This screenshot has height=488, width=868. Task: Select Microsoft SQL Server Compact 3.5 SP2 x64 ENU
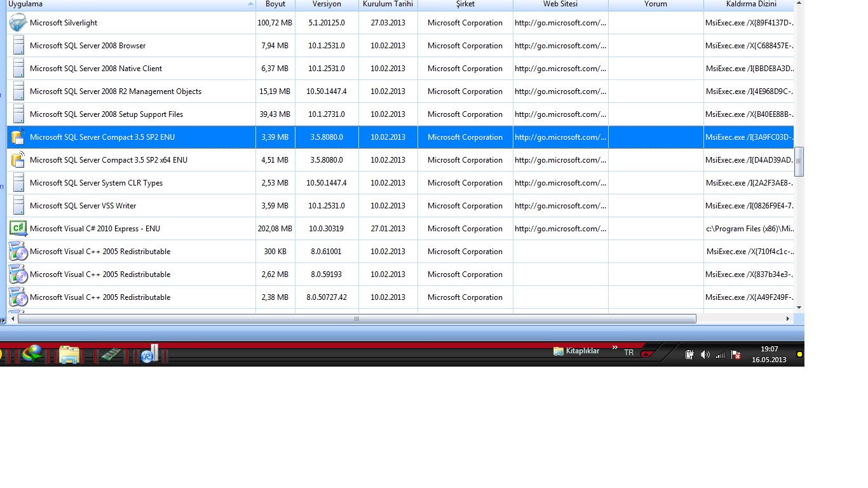[x=109, y=160]
